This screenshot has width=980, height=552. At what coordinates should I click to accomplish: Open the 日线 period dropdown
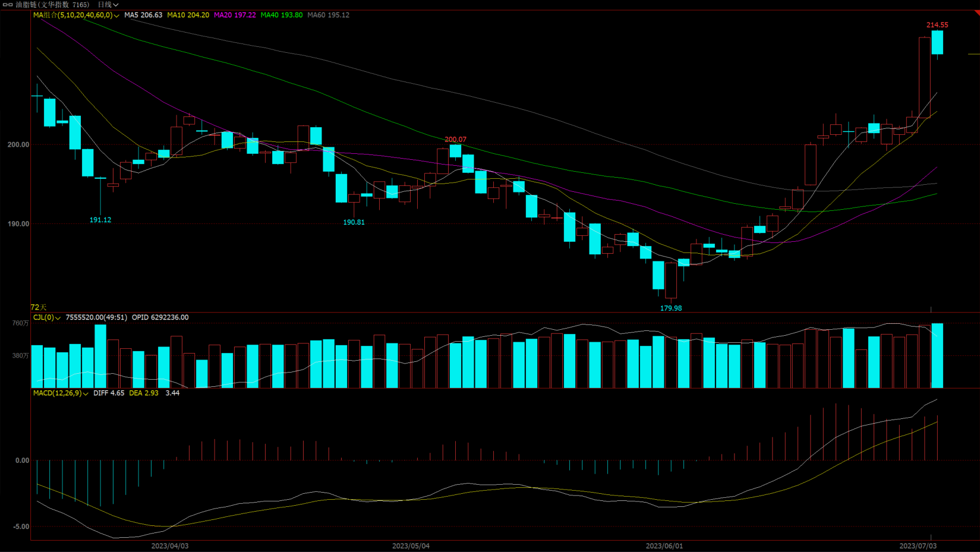pyautogui.click(x=108, y=5)
